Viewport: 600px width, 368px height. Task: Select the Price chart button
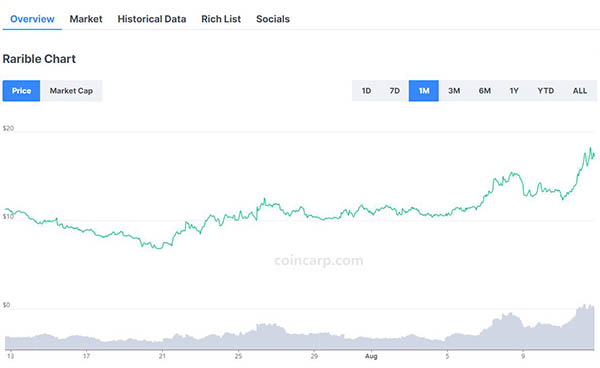pos(21,91)
